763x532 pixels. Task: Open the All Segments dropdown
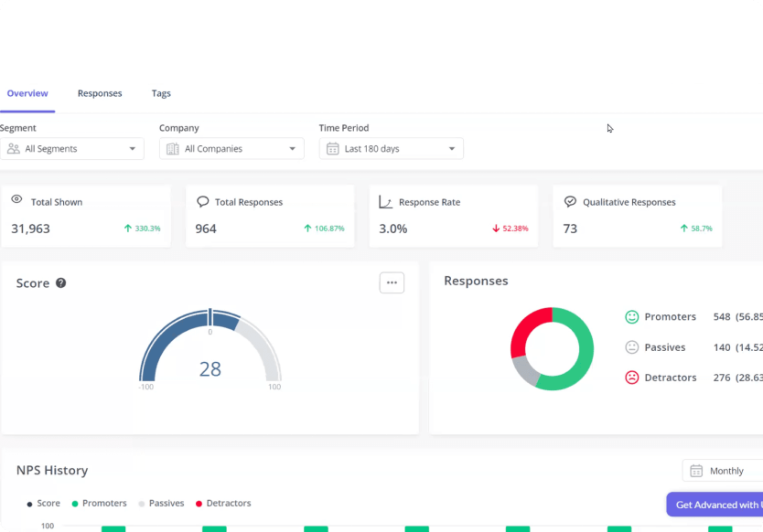coord(72,149)
